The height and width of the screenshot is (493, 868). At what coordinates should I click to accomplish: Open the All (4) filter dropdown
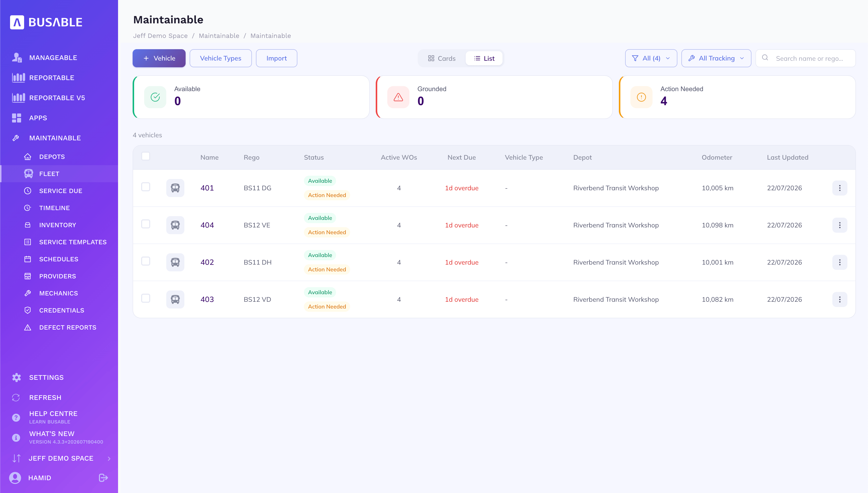click(651, 58)
